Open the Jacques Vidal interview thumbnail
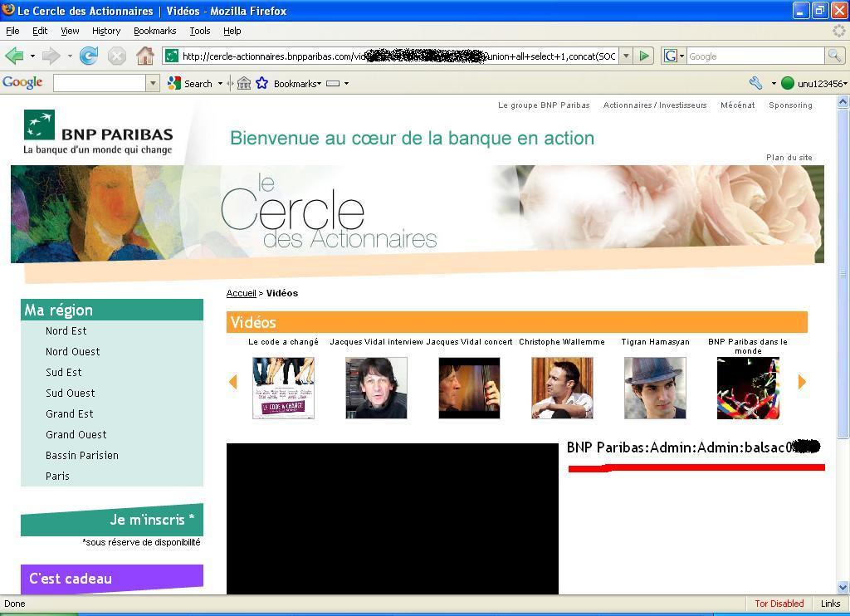The width and height of the screenshot is (850, 616). (x=376, y=388)
